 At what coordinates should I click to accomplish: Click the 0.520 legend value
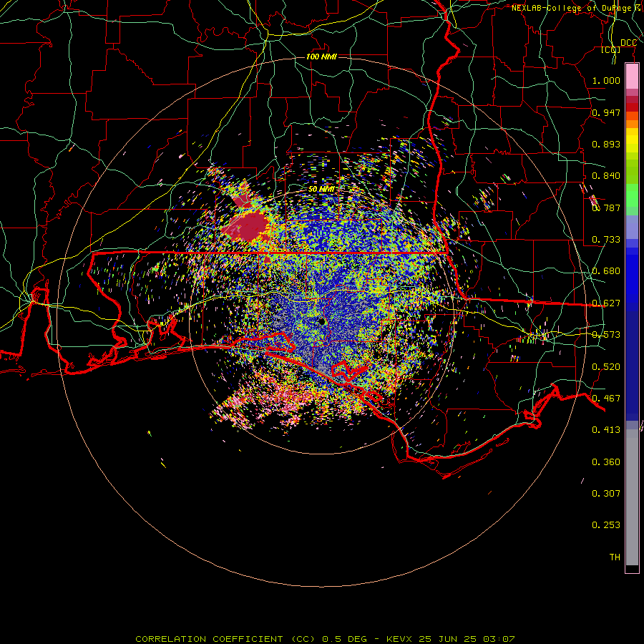click(606, 367)
